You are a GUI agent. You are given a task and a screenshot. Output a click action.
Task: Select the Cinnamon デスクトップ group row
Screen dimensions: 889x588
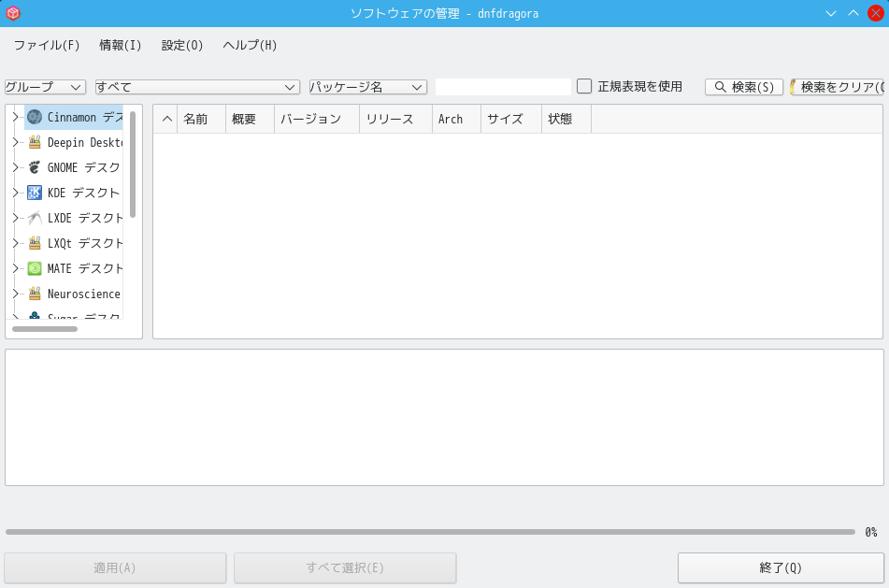point(73,118)
